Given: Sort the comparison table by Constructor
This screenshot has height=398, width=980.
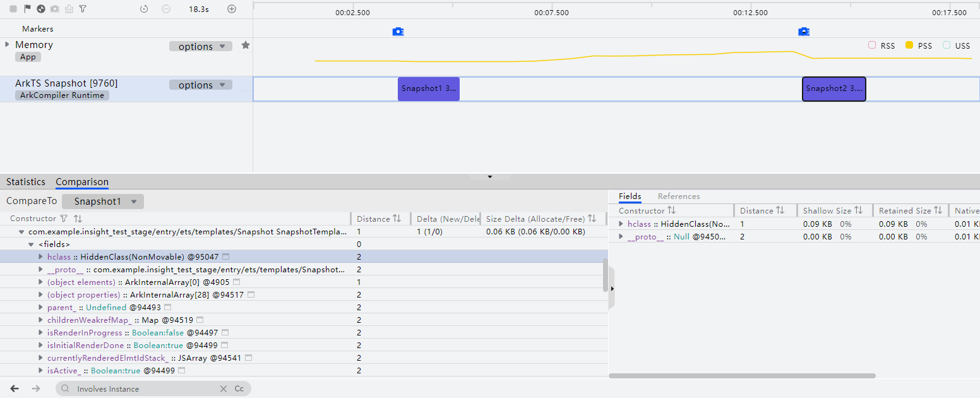Looking at the screenshot, I should (78, 219).
